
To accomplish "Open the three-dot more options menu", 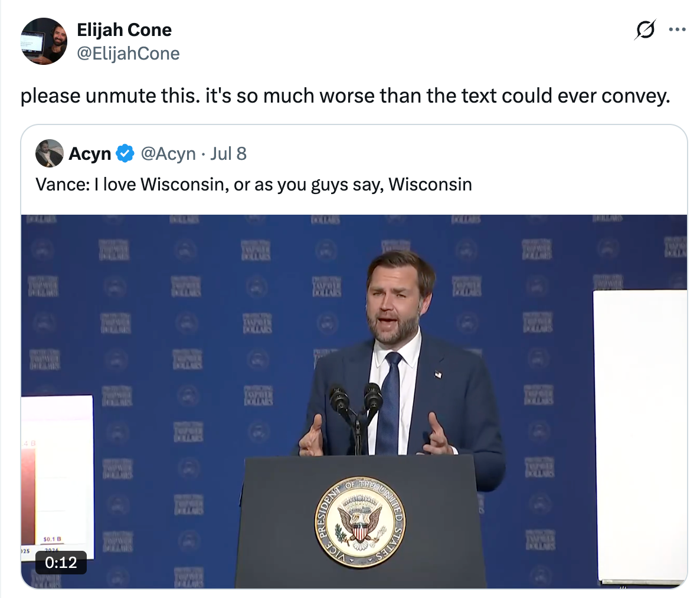I will [x=677, y=30].
